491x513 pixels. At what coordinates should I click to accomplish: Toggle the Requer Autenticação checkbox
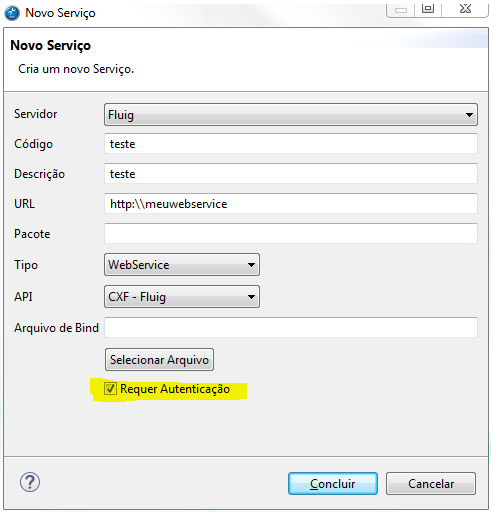point(110,389)
